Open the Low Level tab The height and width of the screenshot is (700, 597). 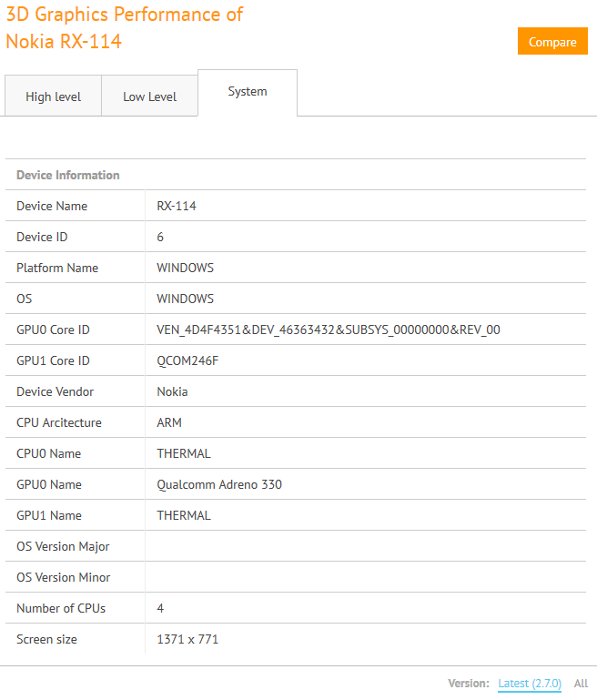[x=149, y=96]
